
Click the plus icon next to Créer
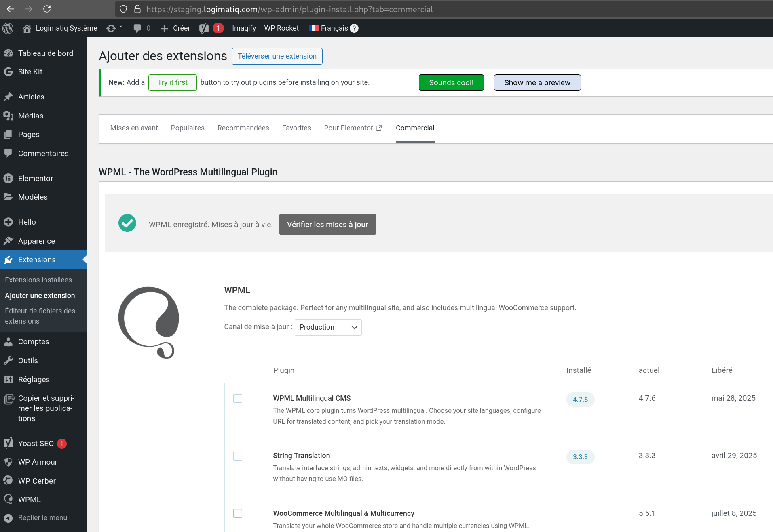(x=164, y=29)
